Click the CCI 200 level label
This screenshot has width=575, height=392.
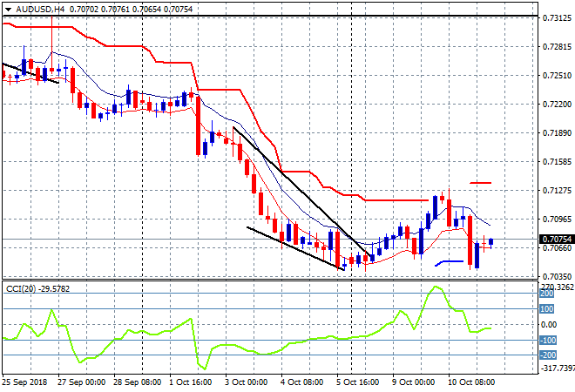(x=547, y=294)
